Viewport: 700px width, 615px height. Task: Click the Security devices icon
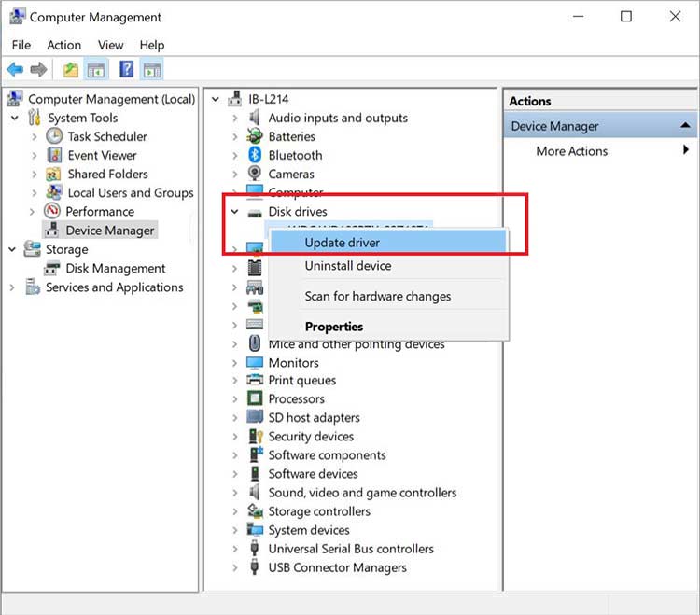254,437
